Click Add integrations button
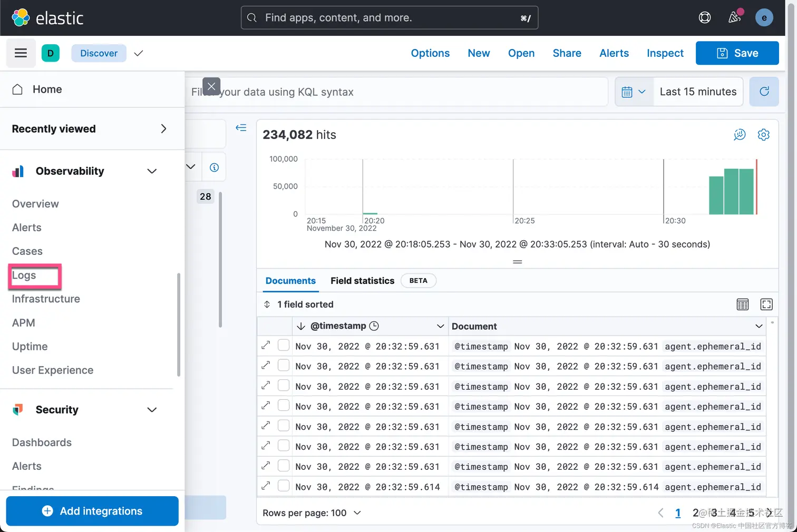The height and width of the screenshot is (532, 797). point(92,511)
